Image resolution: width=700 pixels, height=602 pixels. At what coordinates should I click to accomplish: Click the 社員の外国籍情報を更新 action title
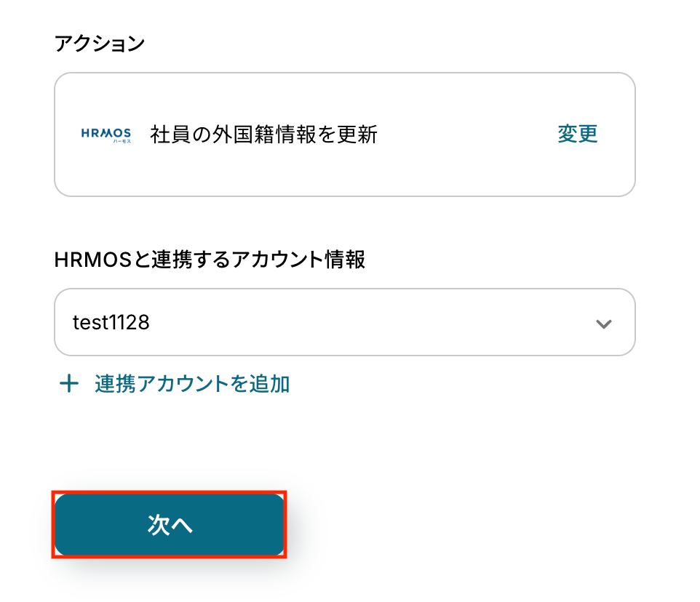coord(263,135)
